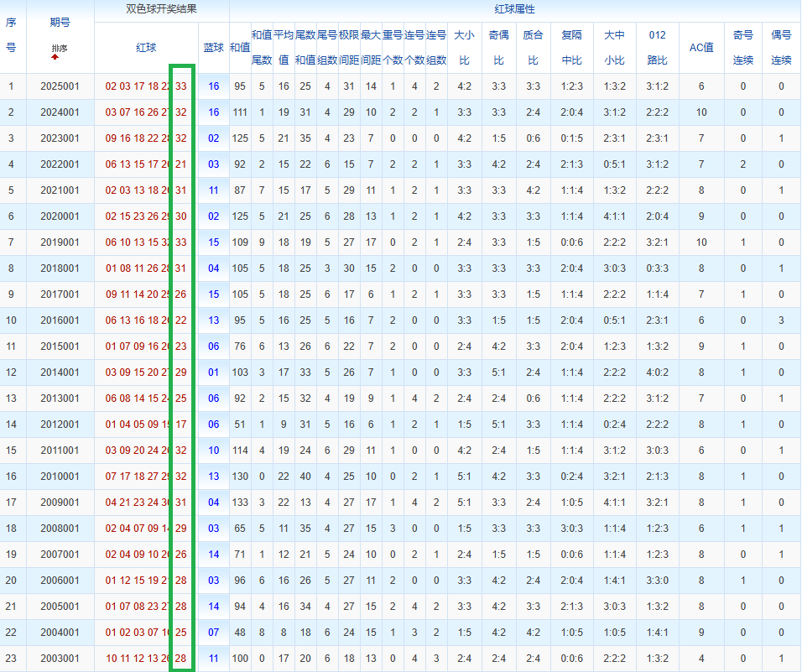This screenshot has width=802, height=672.
Task: Open issue number 2025001
Action: tap(59, 86)
